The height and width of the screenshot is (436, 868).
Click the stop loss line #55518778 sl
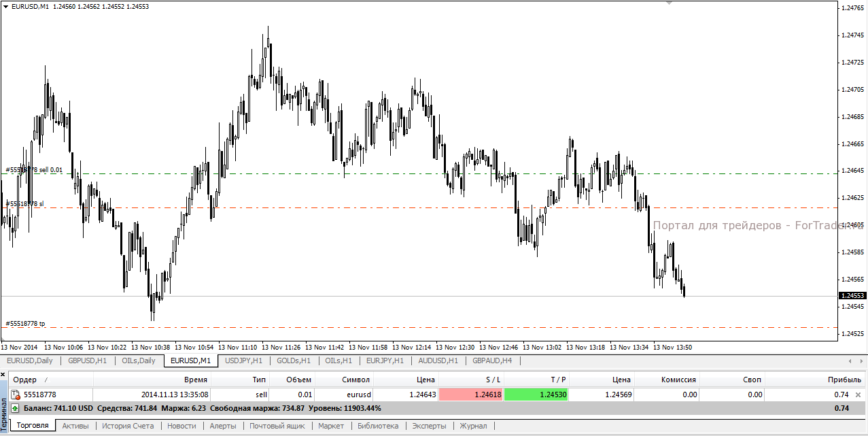[24, 204]
